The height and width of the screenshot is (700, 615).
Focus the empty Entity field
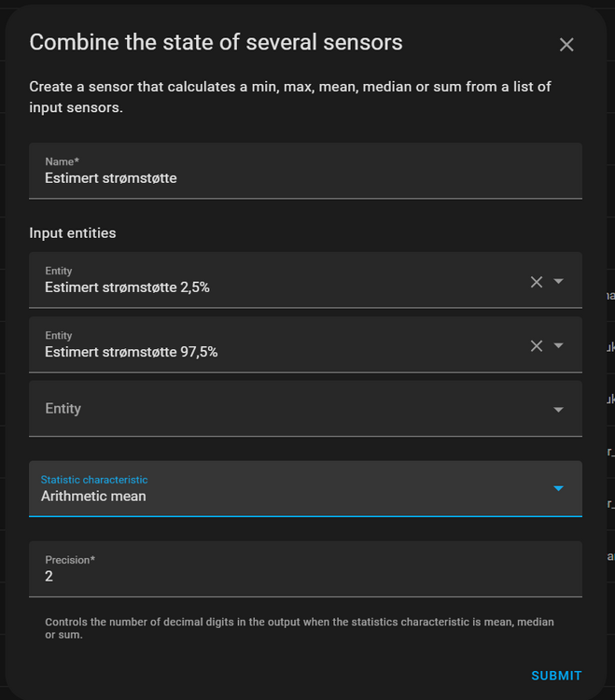click(x=280, y=409)
